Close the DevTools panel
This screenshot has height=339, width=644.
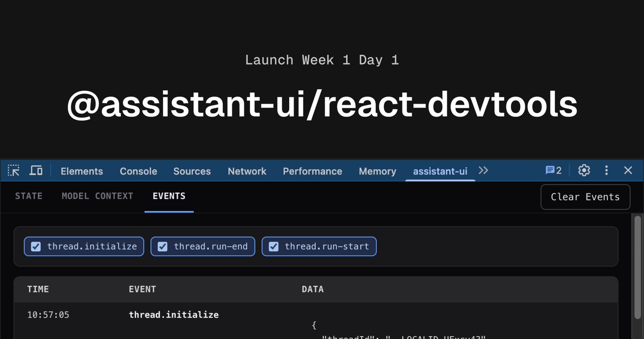(x=628, y=170)
